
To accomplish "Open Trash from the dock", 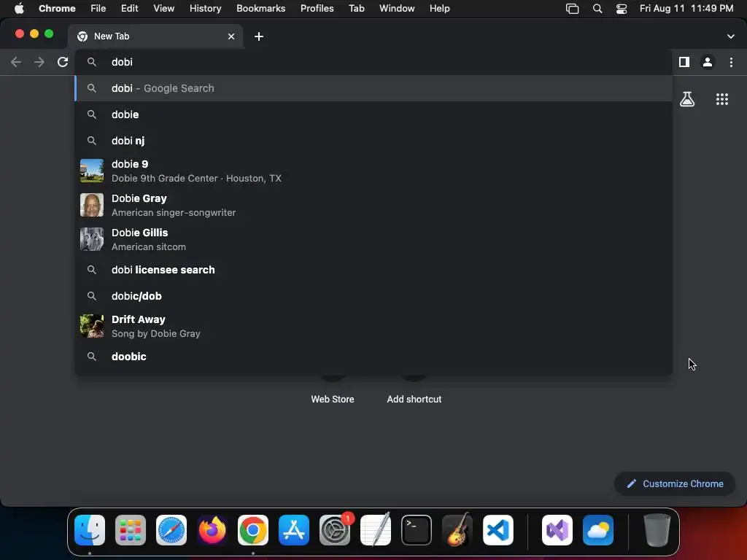I will click(657, 530).
